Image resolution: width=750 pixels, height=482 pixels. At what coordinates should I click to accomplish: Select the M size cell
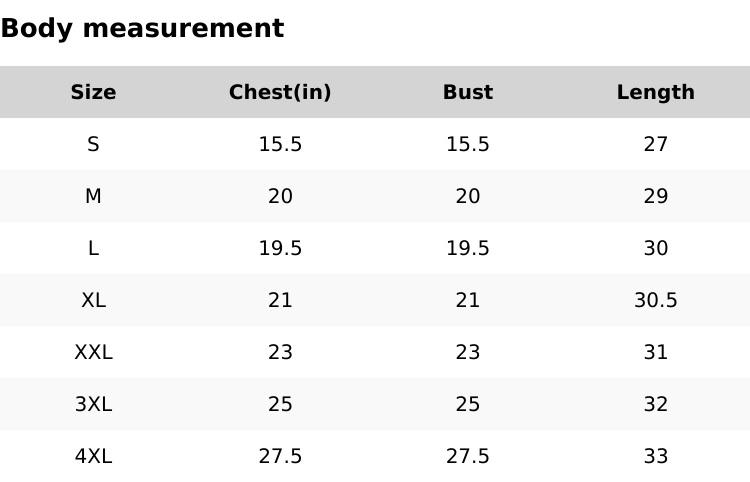pyautogui.click(x=93, y=196)
